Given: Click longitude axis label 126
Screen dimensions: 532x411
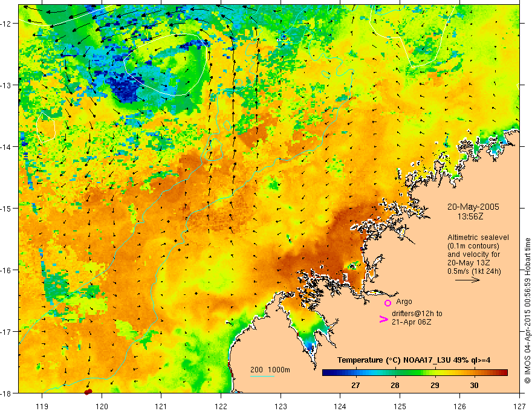Looking at the screenshot, I should [459, 406].
